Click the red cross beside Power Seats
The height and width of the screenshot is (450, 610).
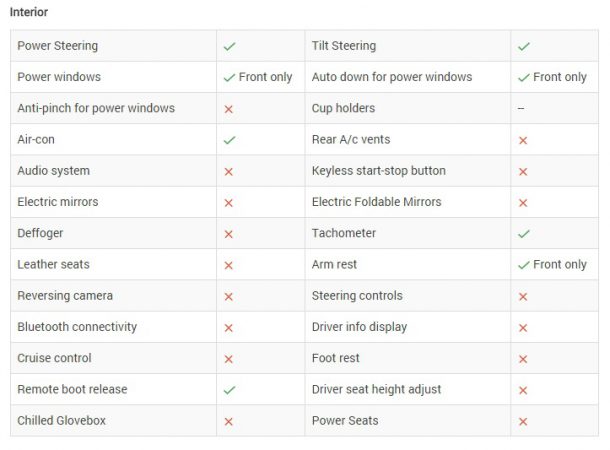[x=523, y=421]
